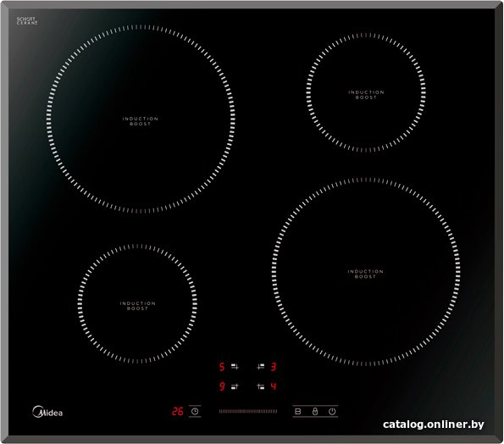
Task: Click the Schott Ceran logo
Action: pos(27,21)
